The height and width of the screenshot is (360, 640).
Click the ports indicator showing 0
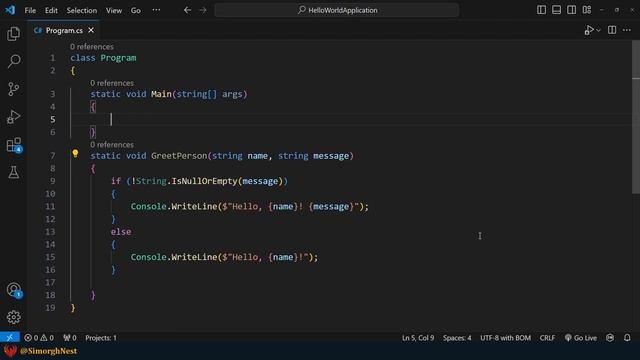(x=70, y=338)
